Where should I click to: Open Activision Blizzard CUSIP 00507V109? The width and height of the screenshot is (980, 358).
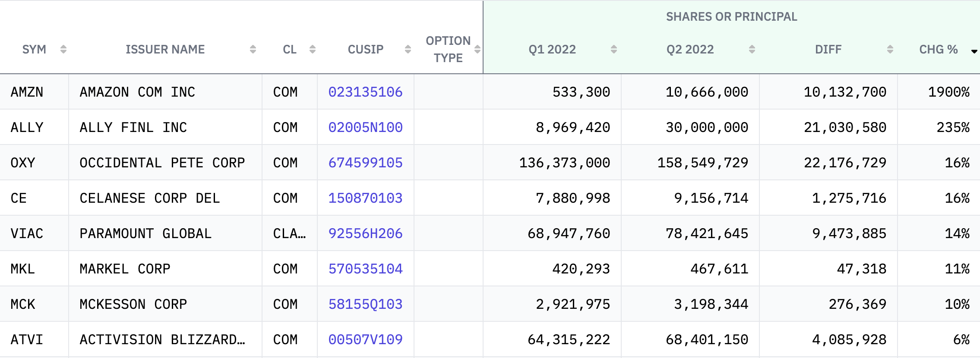[365, 339]
